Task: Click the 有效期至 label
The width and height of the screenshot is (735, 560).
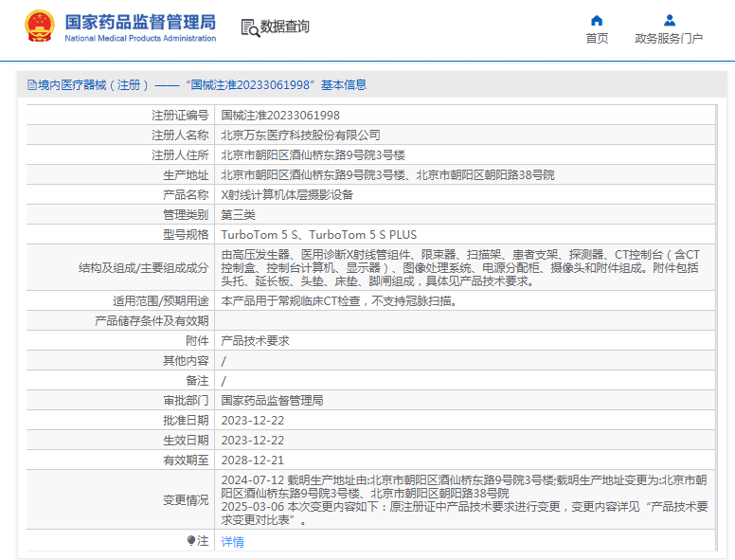Action: (186, 461)
